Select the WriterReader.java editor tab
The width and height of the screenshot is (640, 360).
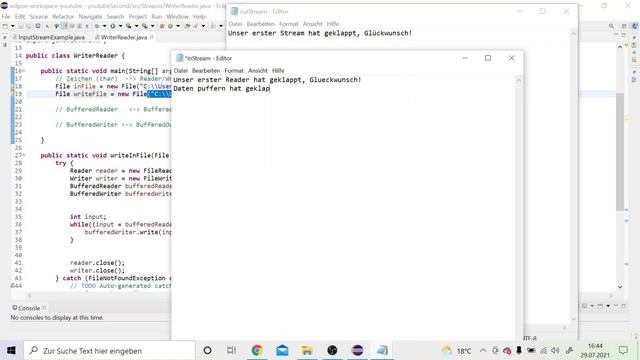pyautogui.click(x=124, y=37)
